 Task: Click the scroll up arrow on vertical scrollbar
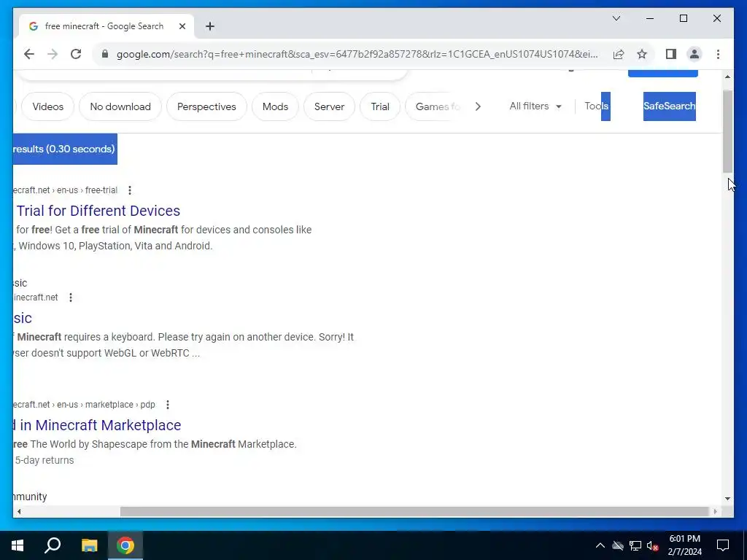point(727,77)
